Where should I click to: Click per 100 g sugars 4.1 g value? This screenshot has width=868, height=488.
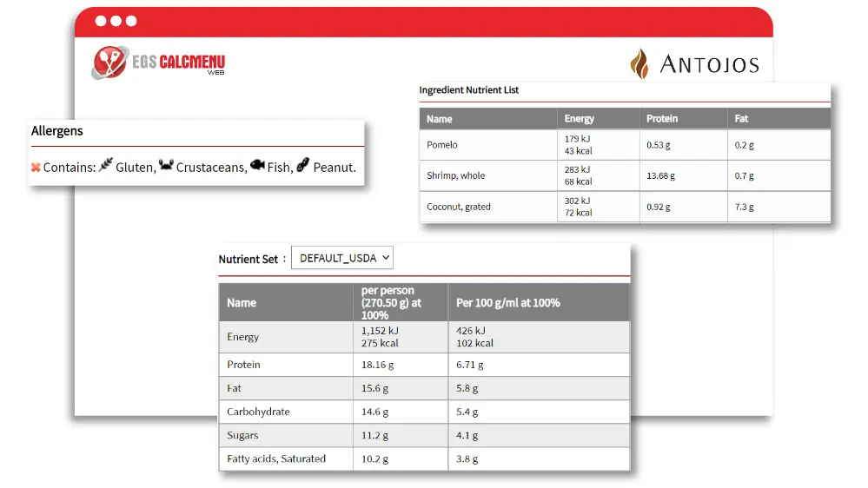point(467,435)
